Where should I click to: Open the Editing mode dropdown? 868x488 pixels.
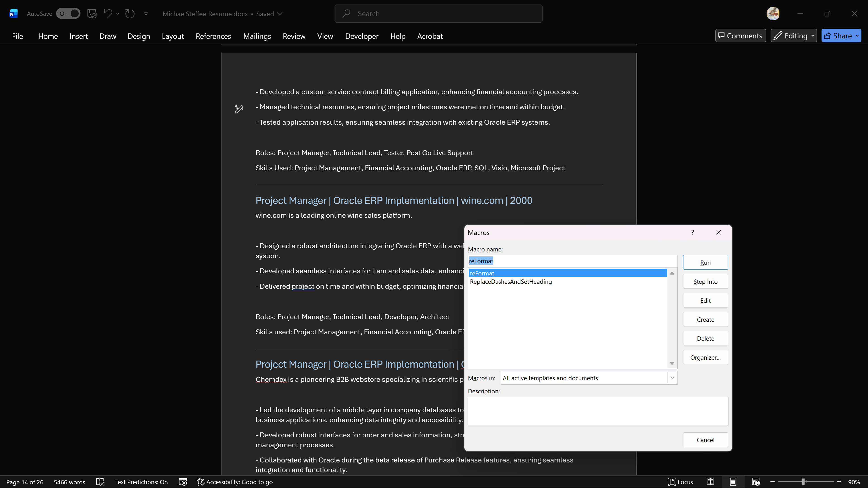[794, 36]
